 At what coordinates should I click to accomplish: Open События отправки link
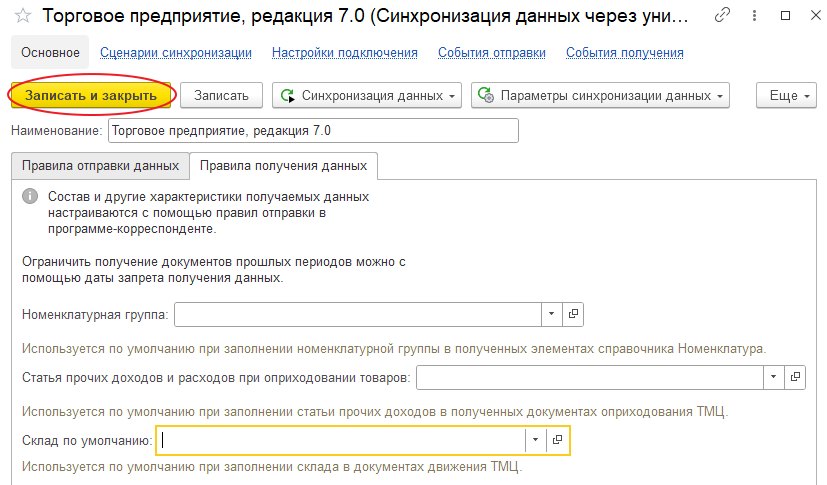coord(492,53)
